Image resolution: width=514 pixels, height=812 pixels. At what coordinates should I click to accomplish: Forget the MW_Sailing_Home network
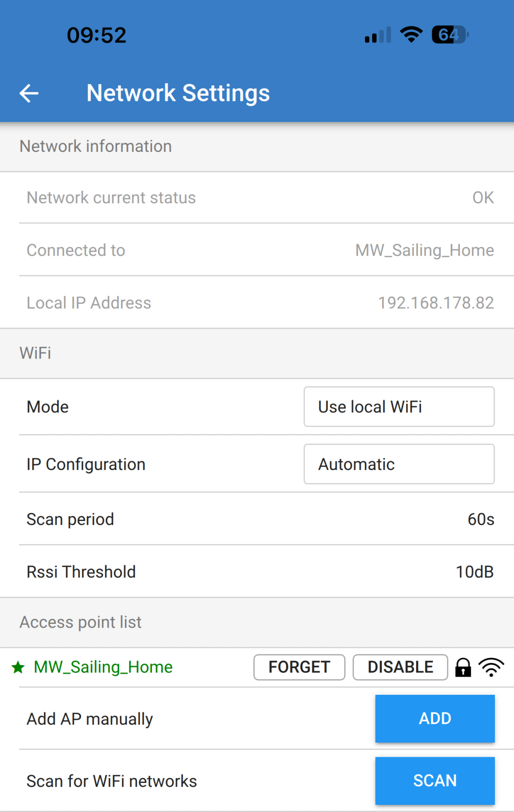click(299, 667)
